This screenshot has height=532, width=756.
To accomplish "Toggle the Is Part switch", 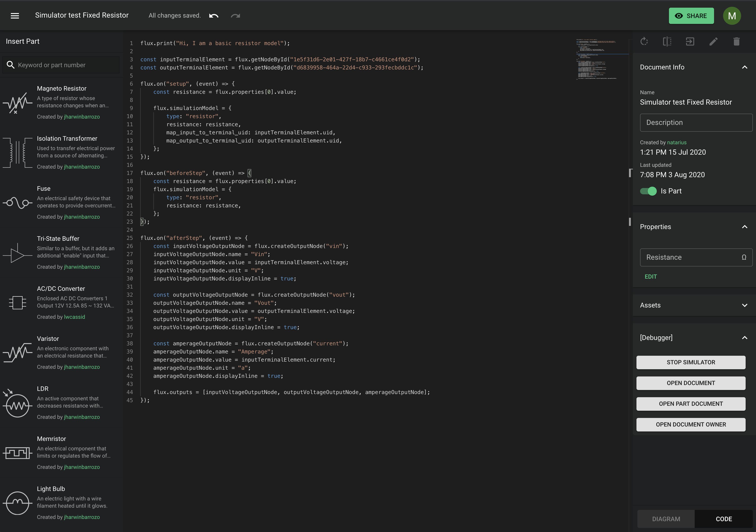I will [648, 191].
